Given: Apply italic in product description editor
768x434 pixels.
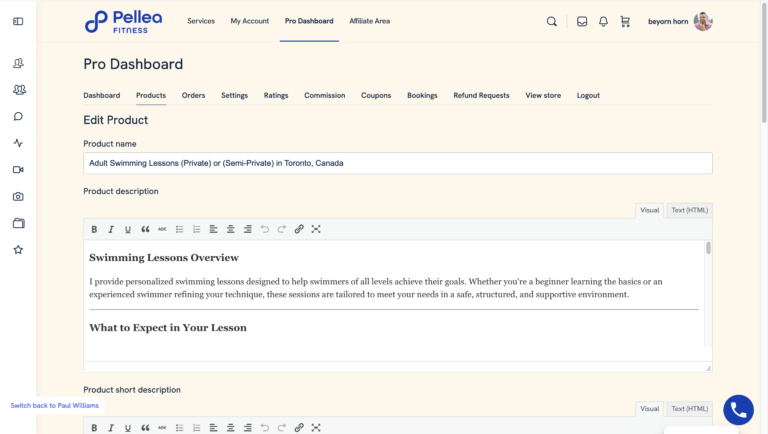Looking at the screenshot, I should click(111, 229).
